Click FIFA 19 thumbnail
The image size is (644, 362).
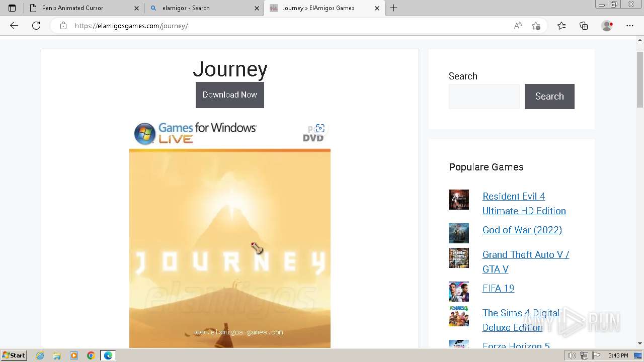tap(459, 292)
